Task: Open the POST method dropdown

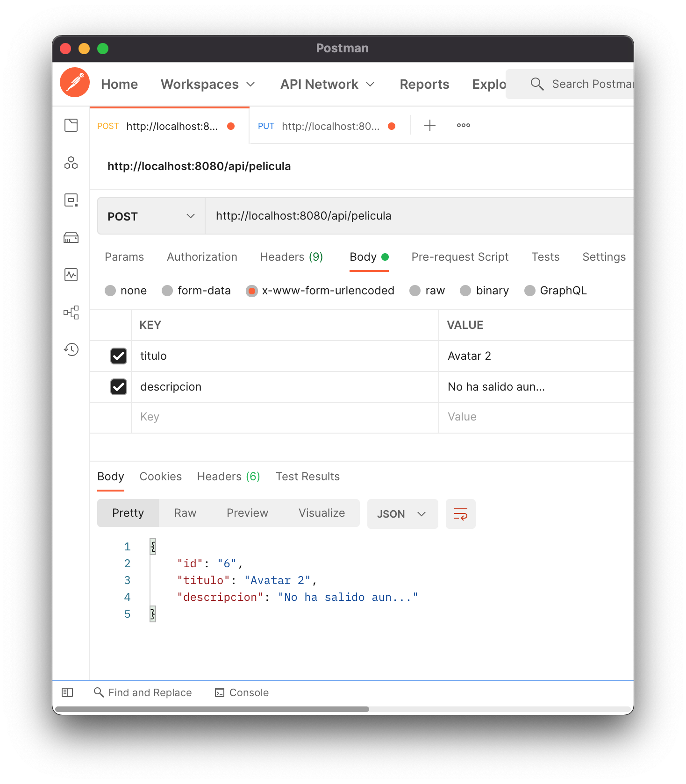Action: tap(151, 216)
